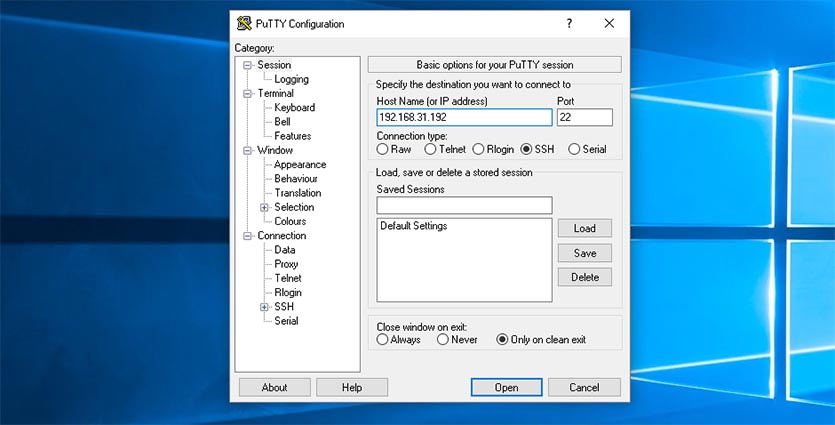Screen dimensions: 835x425
Task: Select the Telnet connection type
Action: click(x=430, y=149)
